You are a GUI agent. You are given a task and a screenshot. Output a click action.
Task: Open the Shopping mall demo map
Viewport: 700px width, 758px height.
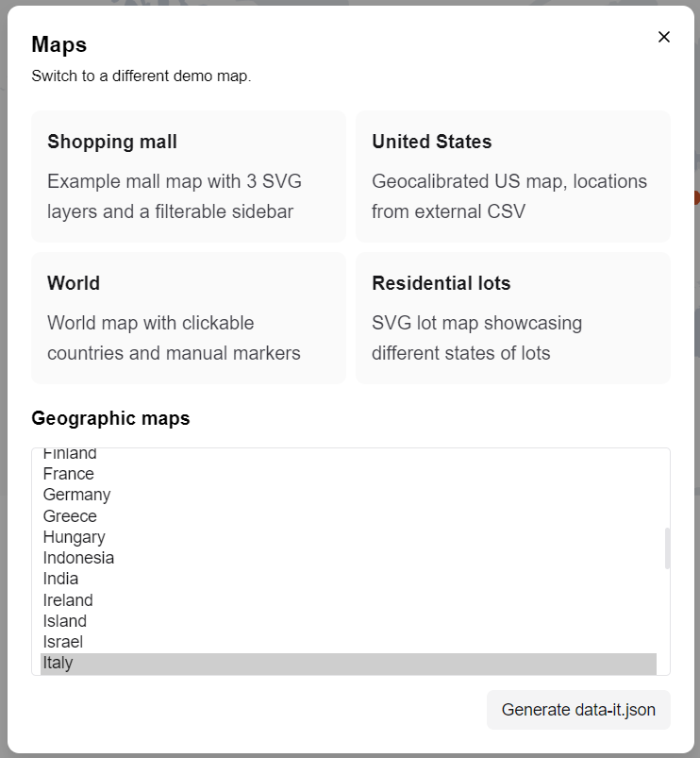coord(189,175)
